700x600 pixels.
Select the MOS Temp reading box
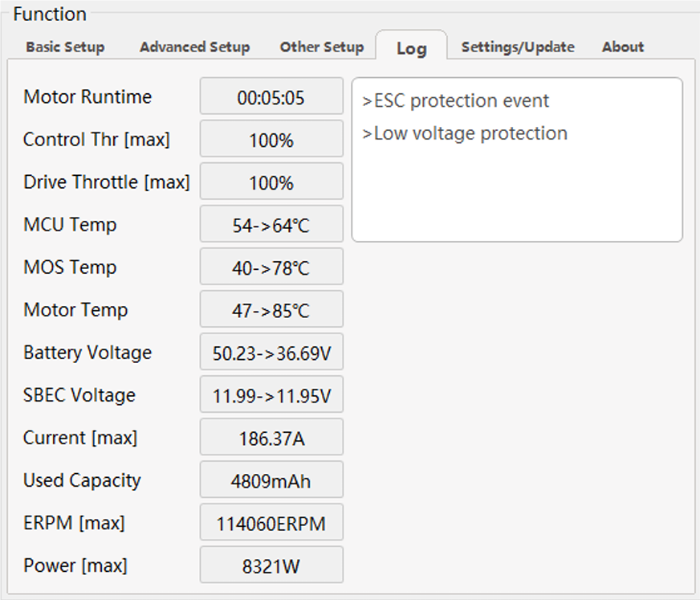coord(271,267)
